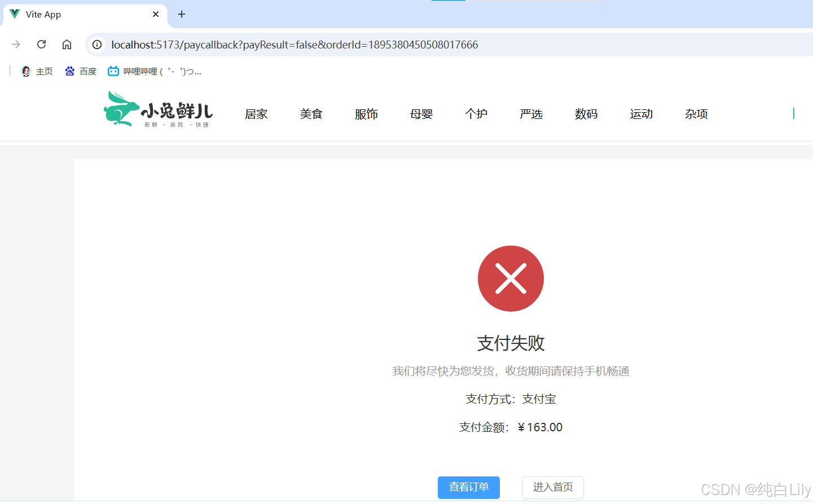Select the 居家 category
The width and height of the screenshot is (813, 504).
point(256,114)
